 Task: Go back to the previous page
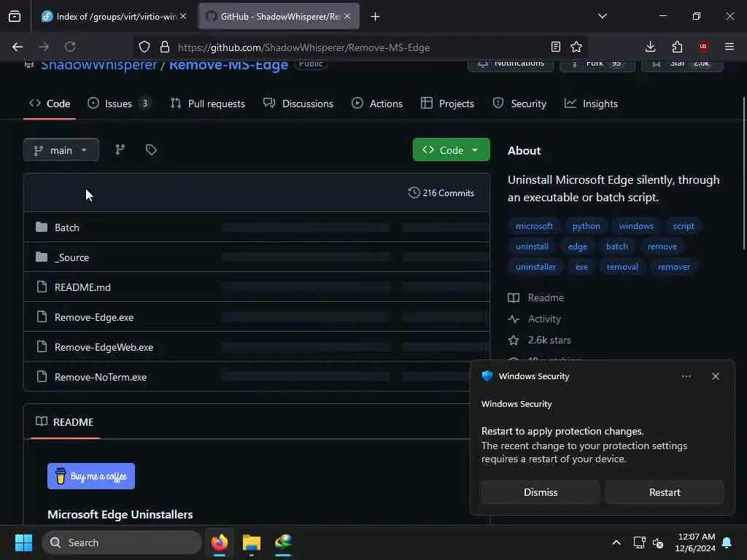[x=18, y=47]
